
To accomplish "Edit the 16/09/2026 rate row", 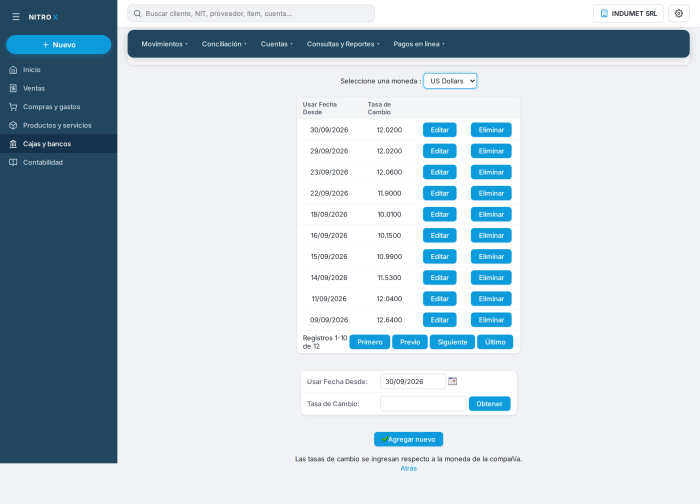I will pyautogui.click(x=440, y=235).
